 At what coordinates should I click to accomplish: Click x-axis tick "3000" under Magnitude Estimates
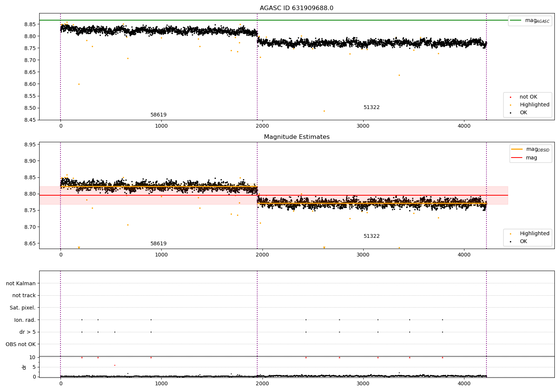pyautogui.click(x=363, y=255)
